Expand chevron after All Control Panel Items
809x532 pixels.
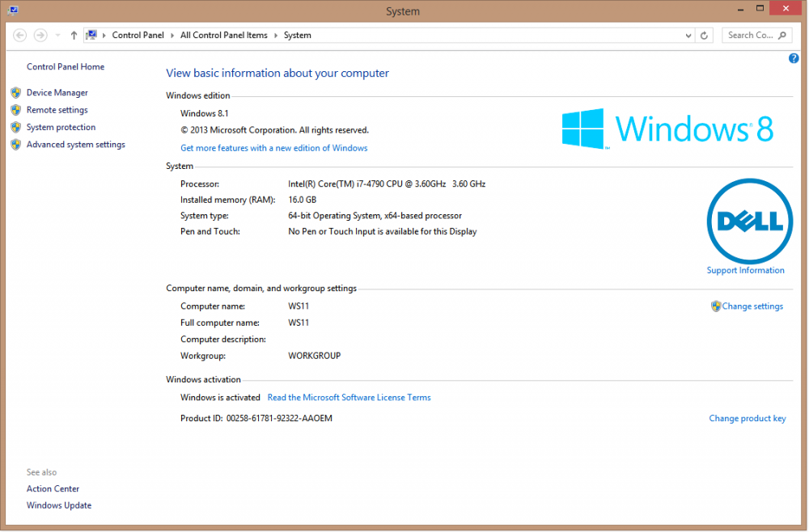click(x=276, y=36)
